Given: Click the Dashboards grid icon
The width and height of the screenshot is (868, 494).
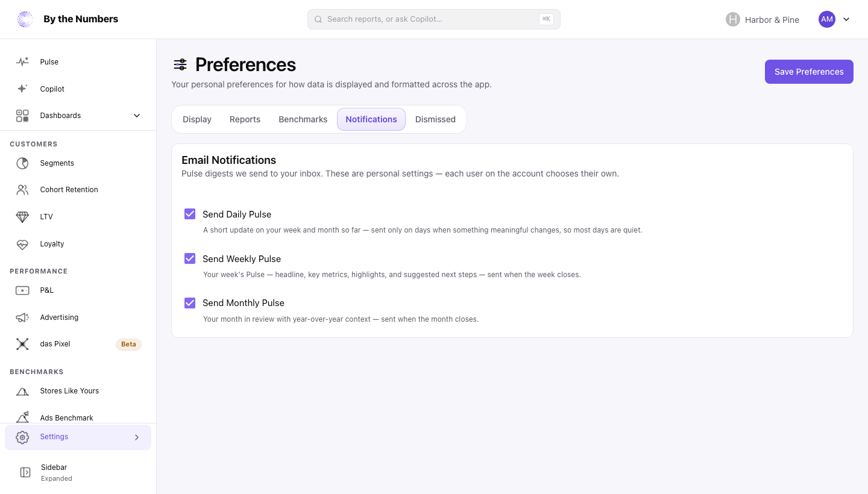Looking at the screenshot, I should pyautogui.click(x=22, y=116).
